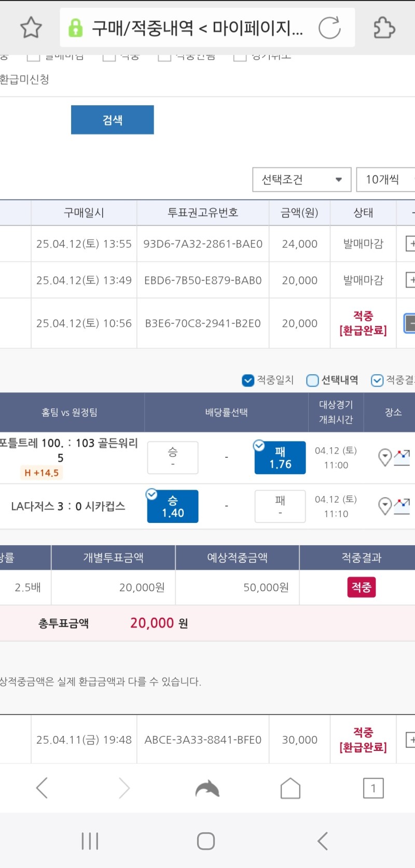Go to browser home page
This screenshot has width=415, height=868.
(x=290, y=788)
